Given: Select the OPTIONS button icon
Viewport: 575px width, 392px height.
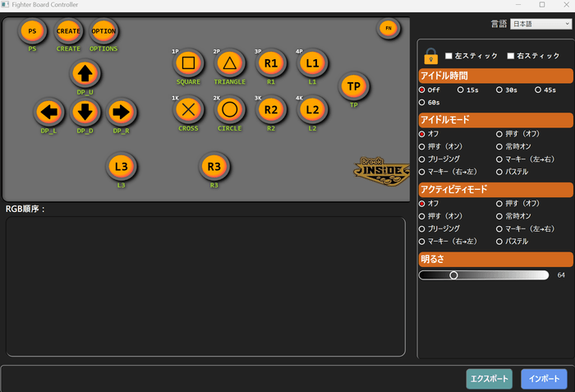Looking at the screenshot, I should click(103, 31).
